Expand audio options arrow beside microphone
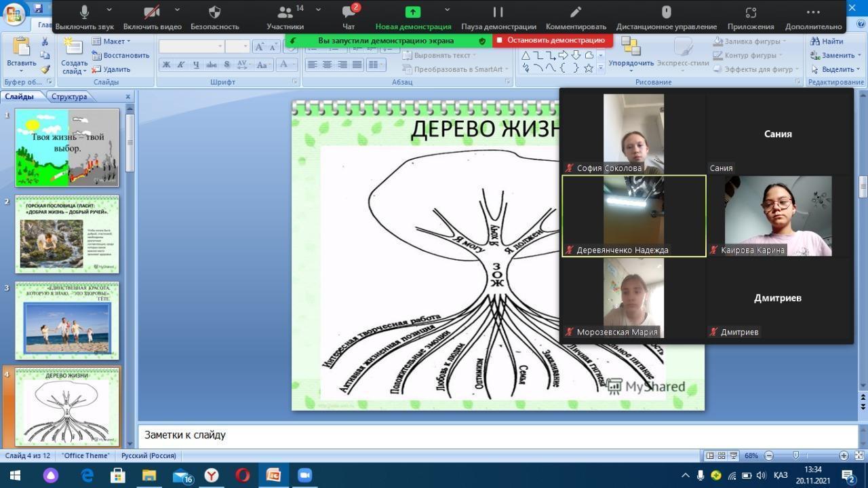Screen dimensions: 868x488 (110, 10)
